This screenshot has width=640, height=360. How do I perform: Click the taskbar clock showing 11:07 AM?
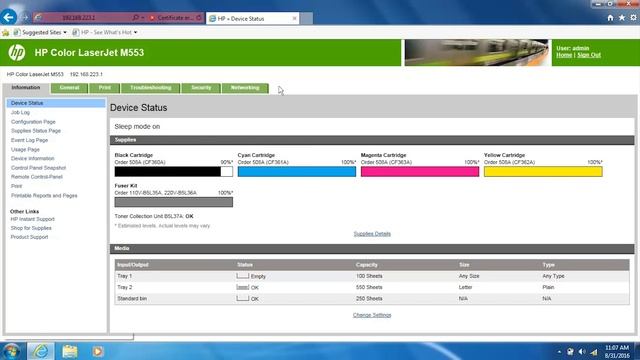[617, 351]
